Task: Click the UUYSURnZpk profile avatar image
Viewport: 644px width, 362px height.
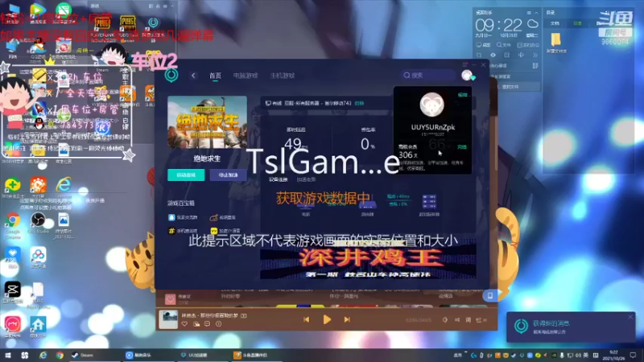Action: pos(432,105)
